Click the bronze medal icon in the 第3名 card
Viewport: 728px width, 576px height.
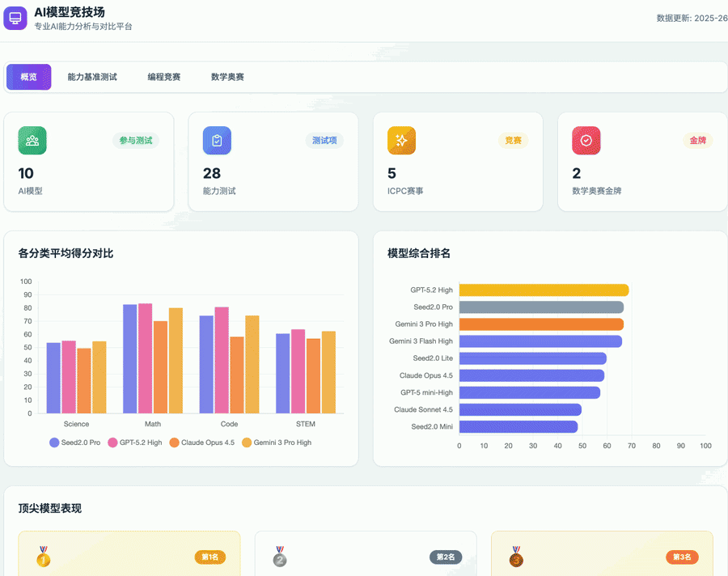pyautogui.click(x=516, y=558)
